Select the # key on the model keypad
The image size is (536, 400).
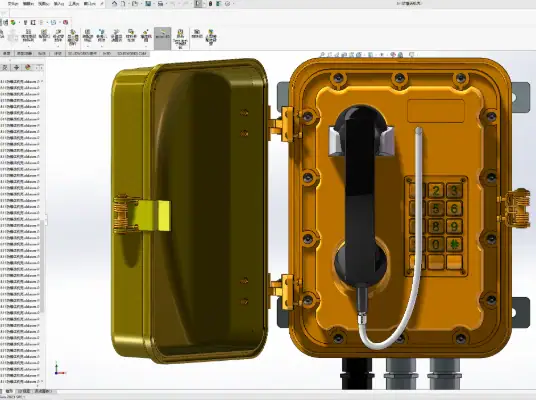(x=454, y=244)
